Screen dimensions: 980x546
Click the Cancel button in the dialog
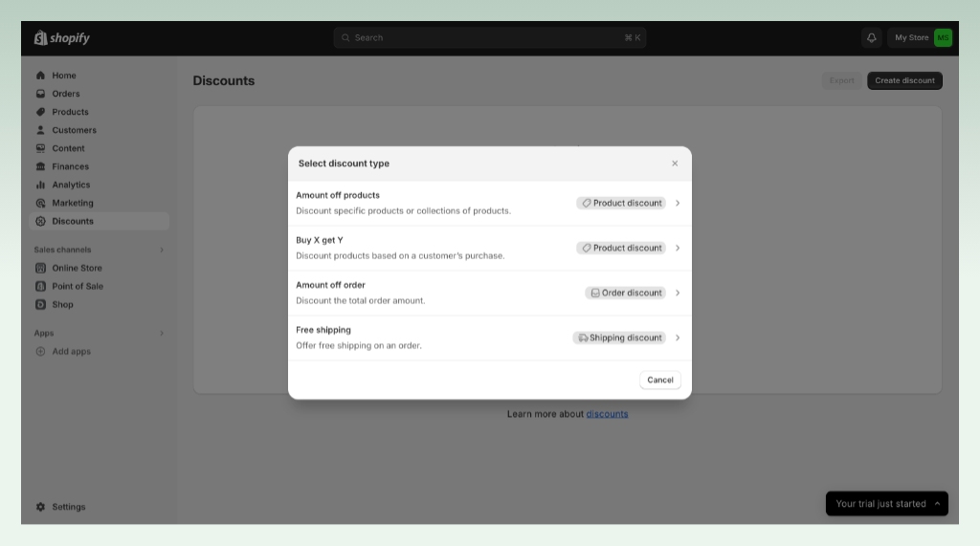(x=660, y=380)
